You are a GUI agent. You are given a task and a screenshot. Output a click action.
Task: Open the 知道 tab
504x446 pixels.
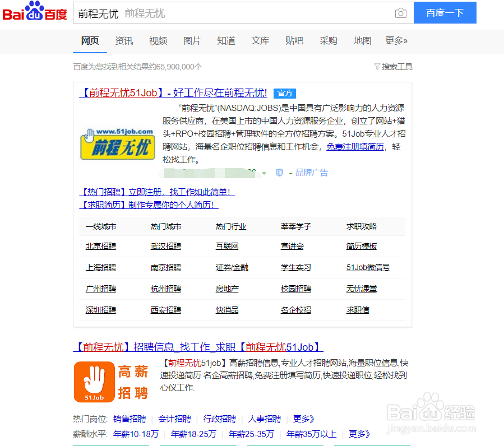pos(226,41)
